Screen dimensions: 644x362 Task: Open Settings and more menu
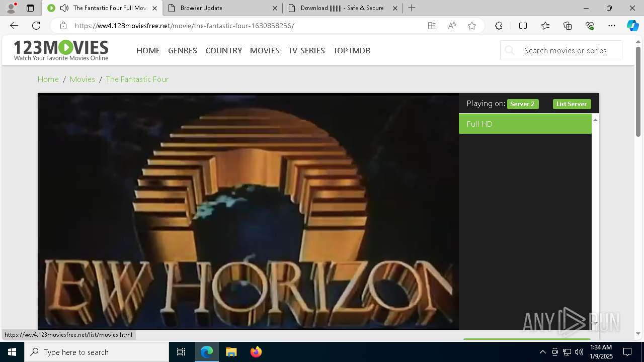click(x=612, y=26)
